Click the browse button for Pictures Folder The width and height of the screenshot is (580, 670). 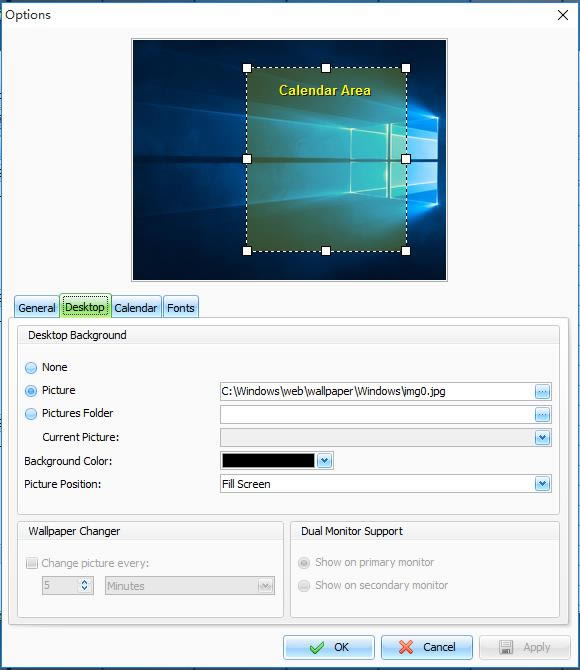(x=542, y=414)
